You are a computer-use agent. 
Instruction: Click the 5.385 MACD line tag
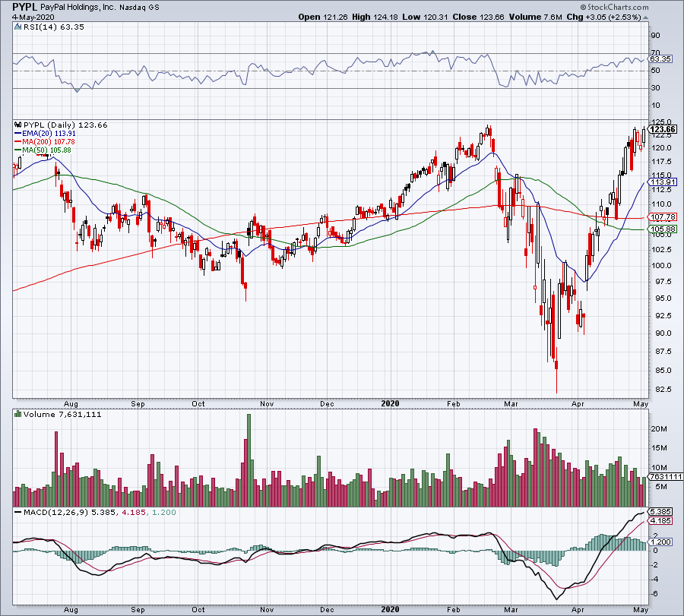(661, 512)
